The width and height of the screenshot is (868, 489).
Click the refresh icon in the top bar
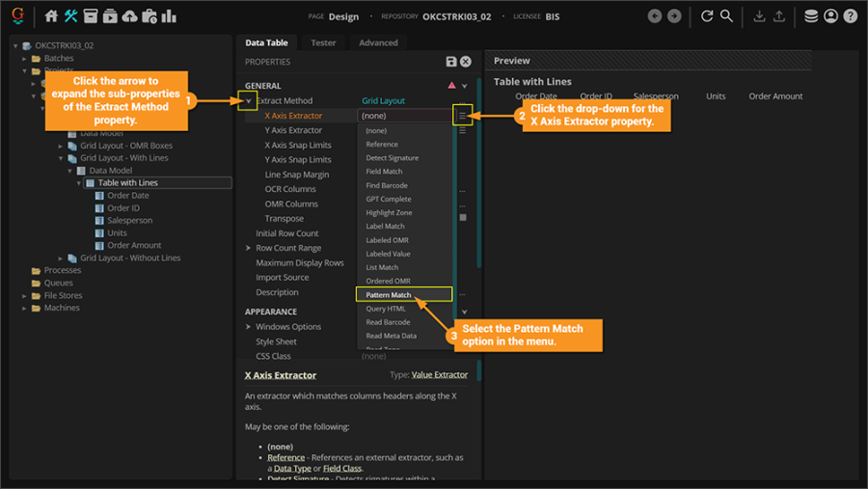tap(707, 16)
